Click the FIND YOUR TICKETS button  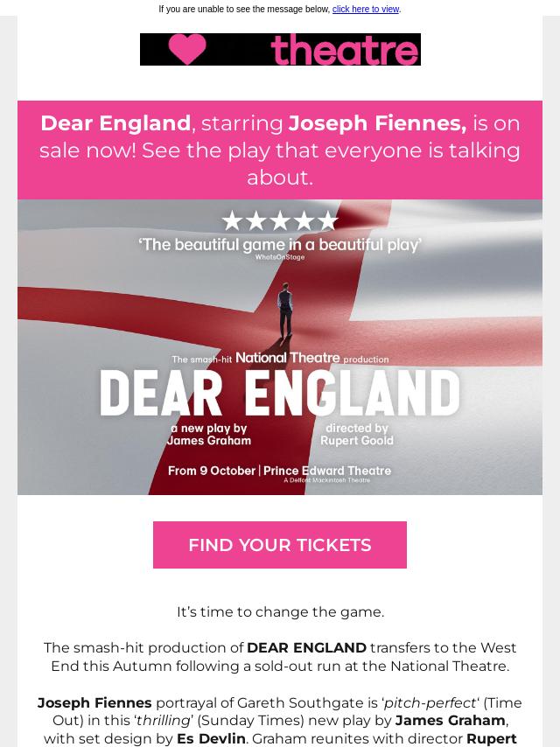[280, 545]
